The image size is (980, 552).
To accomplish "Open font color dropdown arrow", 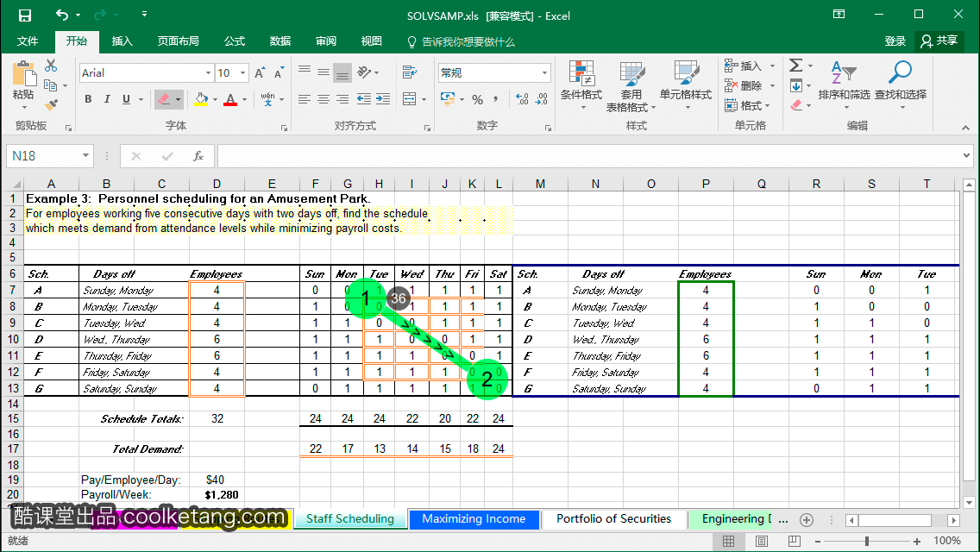I will [244, 99].
